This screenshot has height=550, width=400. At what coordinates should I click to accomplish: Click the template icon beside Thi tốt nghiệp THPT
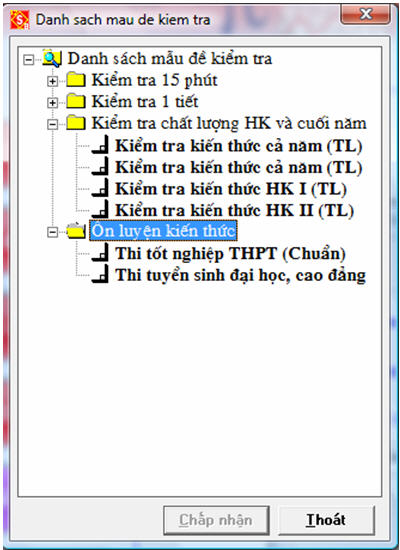point(100,255)
